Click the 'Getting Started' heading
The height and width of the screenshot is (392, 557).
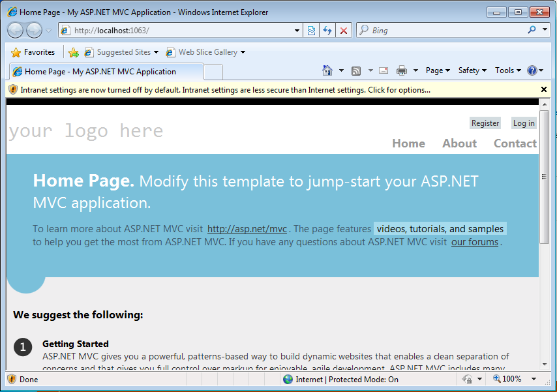[75, 344]
